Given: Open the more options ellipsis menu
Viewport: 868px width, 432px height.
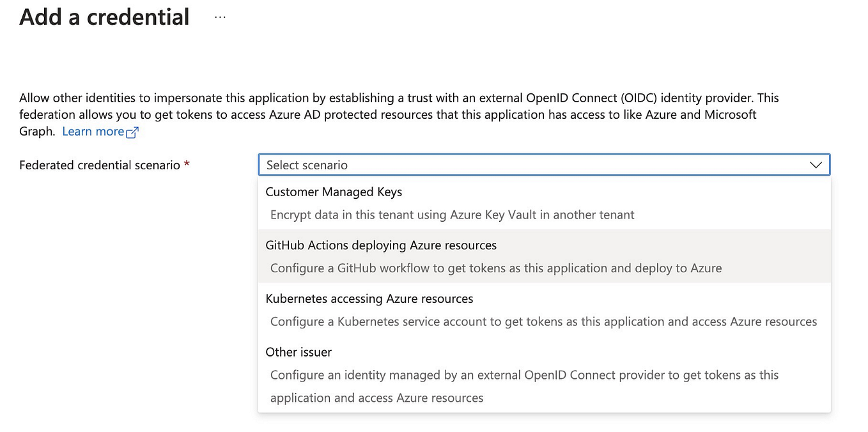Looking at the screenshot, I should coord(220,17).
